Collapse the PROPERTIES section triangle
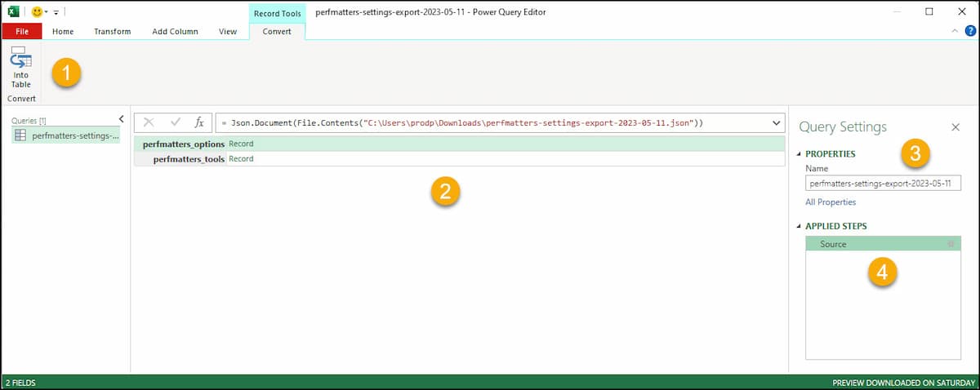 pos(799,154)
